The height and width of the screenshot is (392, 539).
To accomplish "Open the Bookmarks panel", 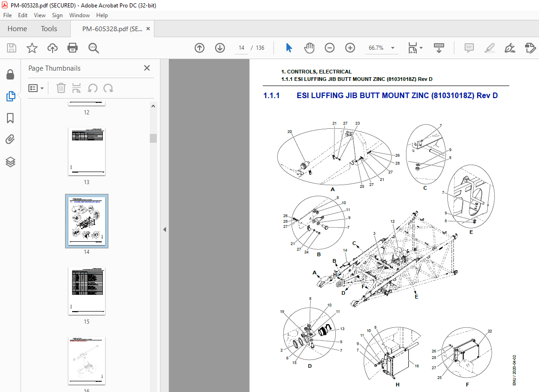I will (10, 118).
